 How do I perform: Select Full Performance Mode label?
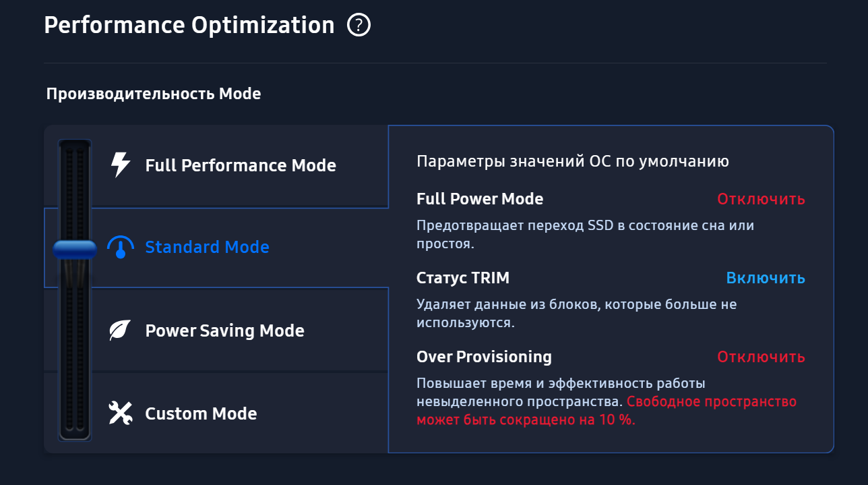click(241, 165)
